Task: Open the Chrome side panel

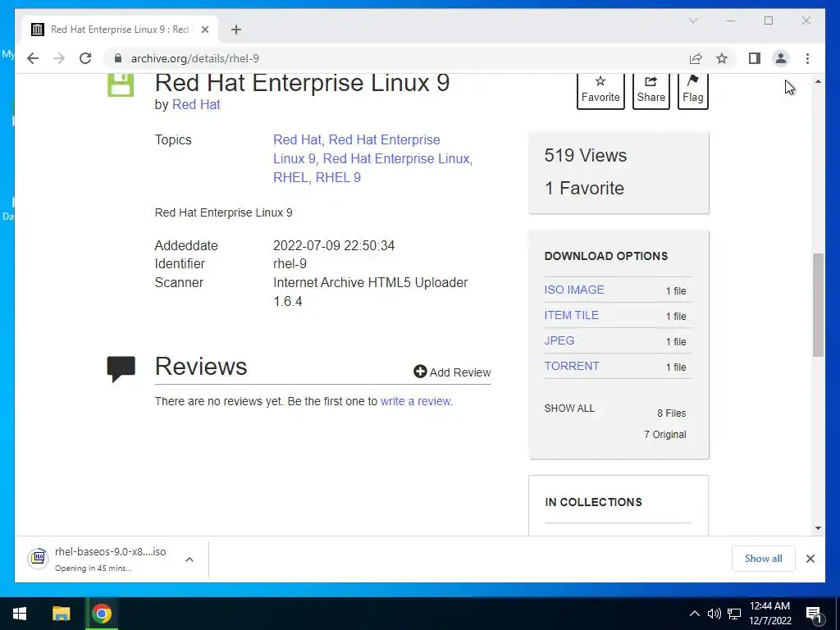Action: [x=755, y=58]
